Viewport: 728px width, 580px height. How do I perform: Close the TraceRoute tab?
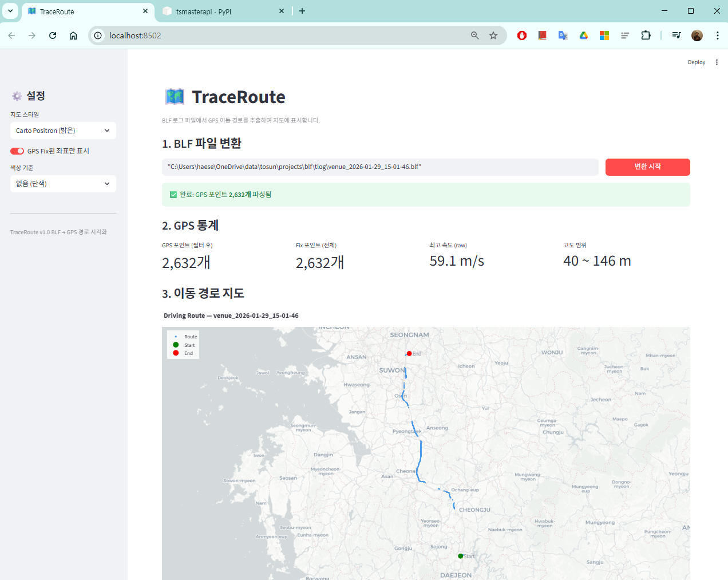tap(145, 11)
